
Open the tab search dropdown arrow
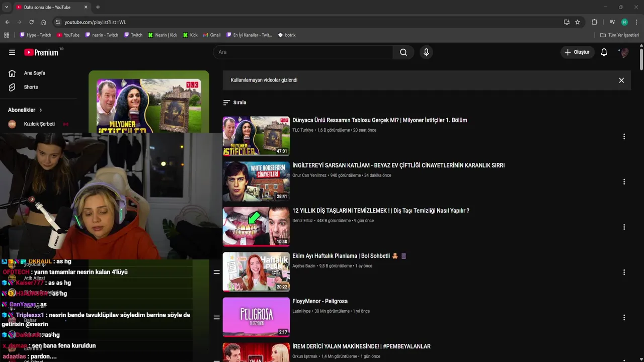7,7
